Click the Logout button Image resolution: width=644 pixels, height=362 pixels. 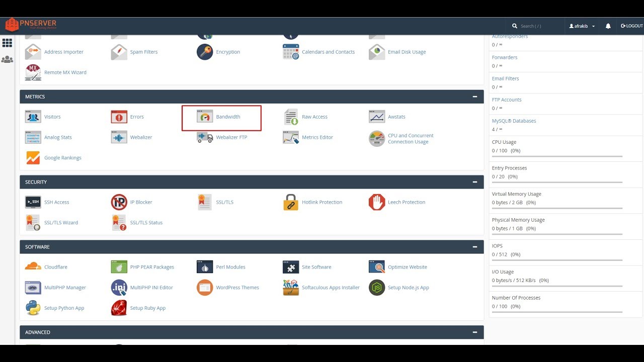tap(632, 26)
